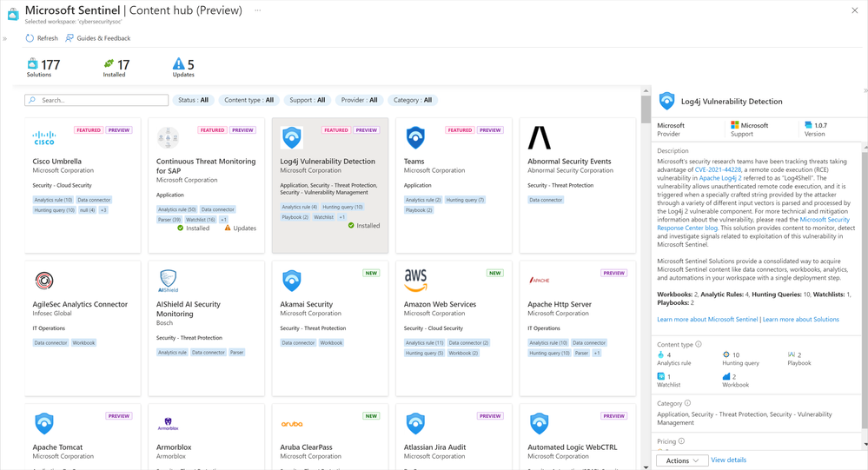Click the Akamai Security shield icon

click(292, 281)
